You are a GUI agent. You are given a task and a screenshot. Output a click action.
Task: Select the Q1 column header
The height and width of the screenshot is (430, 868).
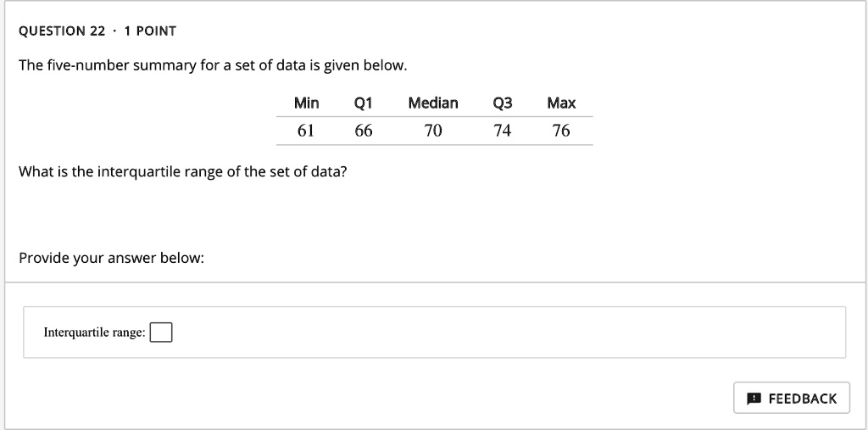pos(363,103)
